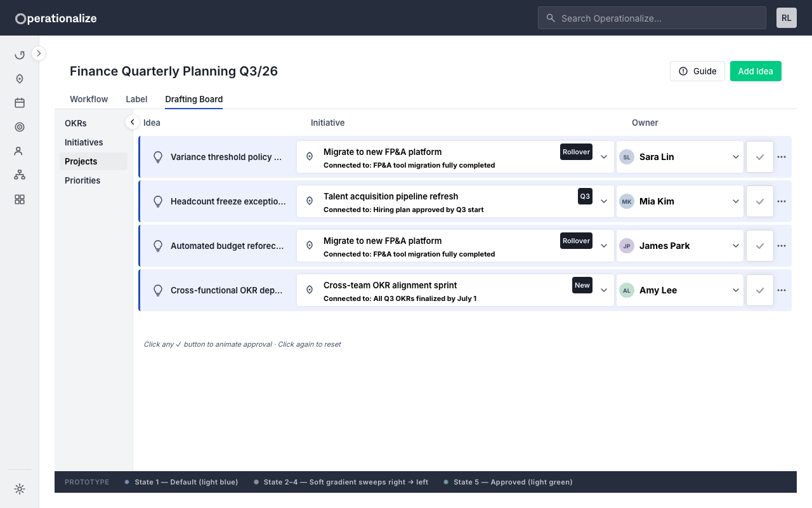Screen dimensions: 812x508
Task: Click the Rollover badge on Sara Lin's row
Action: [576, 152]
